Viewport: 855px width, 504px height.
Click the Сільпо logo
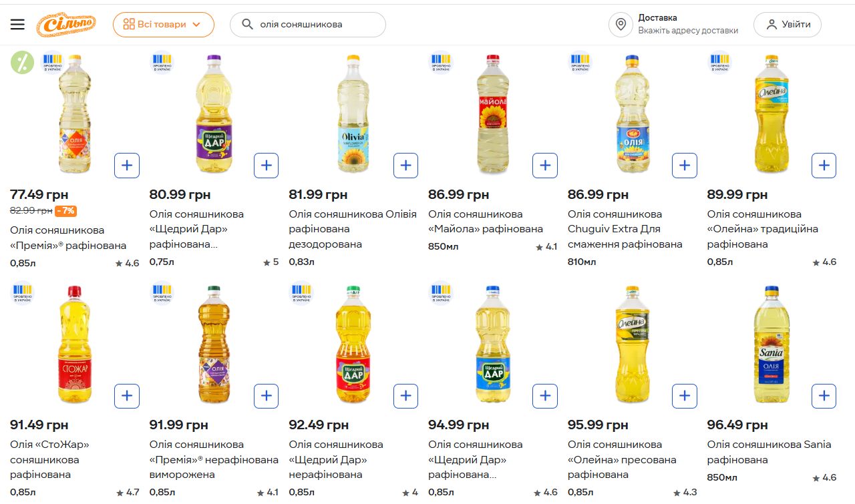(x=66, y=25)
